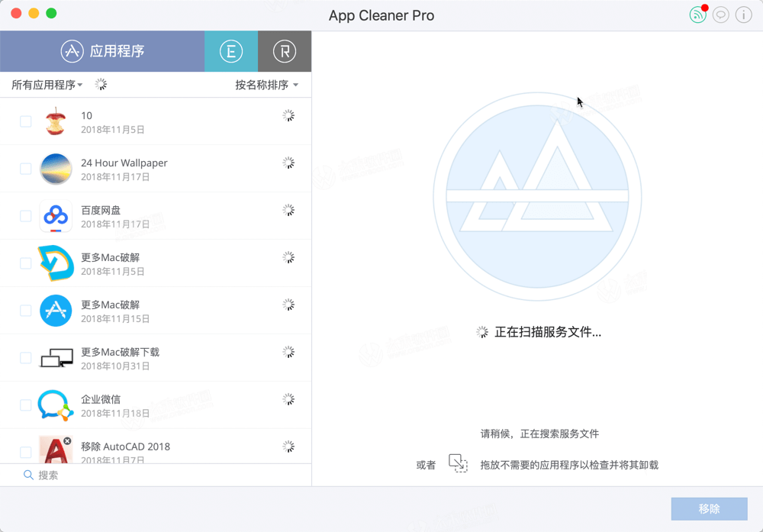Click the magnifier icon in search bar
This screenshot has height=532, width=763.
tap(28, 475)
